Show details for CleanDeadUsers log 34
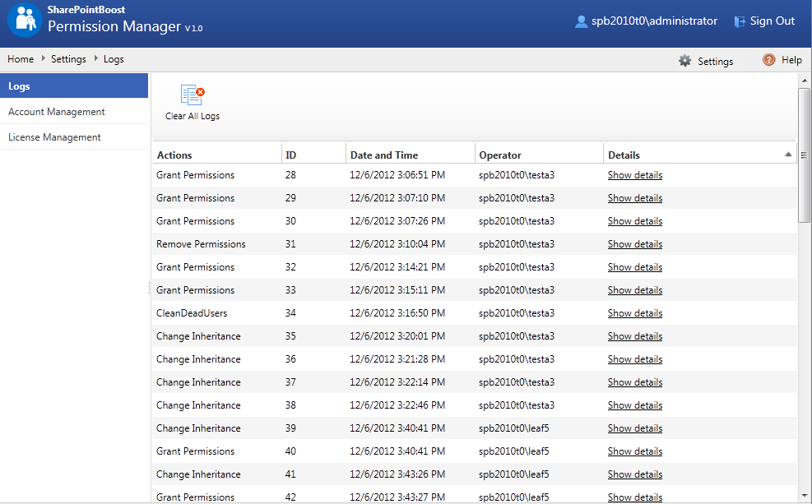Viewport: 812px width, 504px height. [x=634, y=313]
